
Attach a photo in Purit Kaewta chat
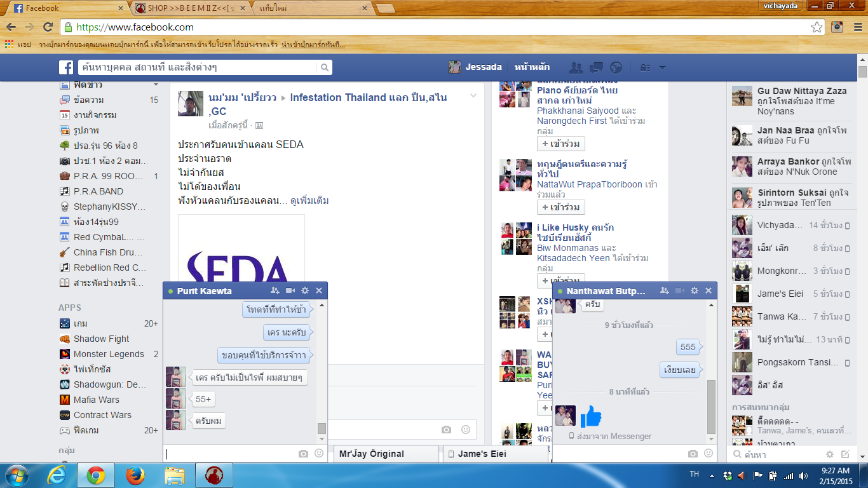coord(304,454)
